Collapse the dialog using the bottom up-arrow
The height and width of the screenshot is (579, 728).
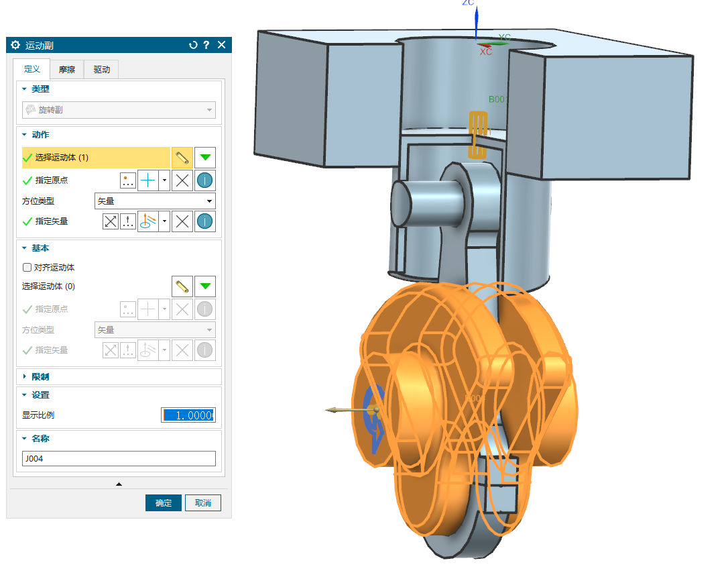click(x=119, y=484)
